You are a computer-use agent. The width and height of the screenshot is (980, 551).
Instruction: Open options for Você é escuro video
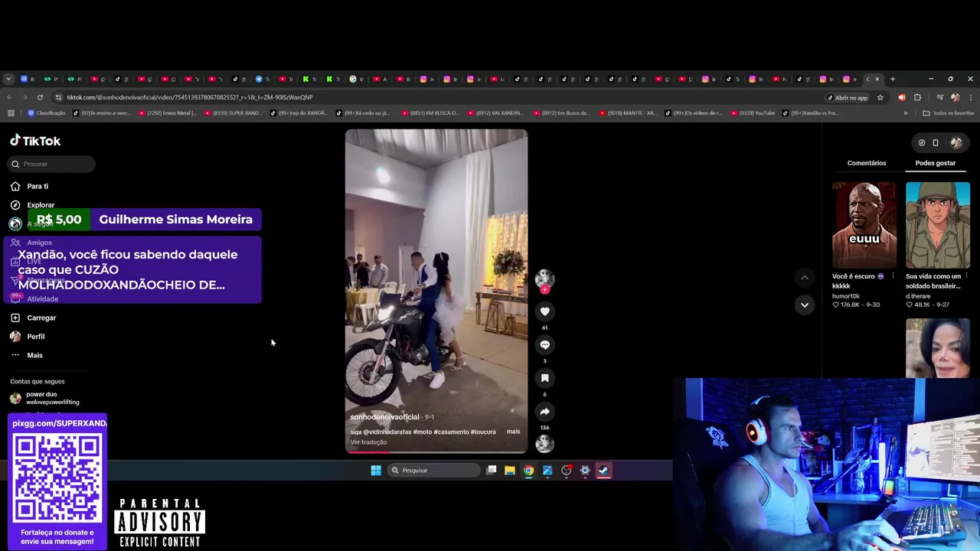tap(893, 276)
